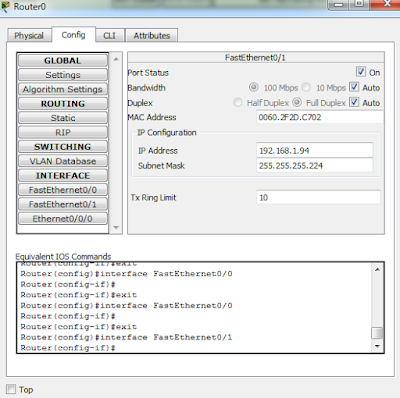The width and height of the screenshot is (400, 398).
Task: Click the 'IP Configuration' group label
Action: click(167, 133)
